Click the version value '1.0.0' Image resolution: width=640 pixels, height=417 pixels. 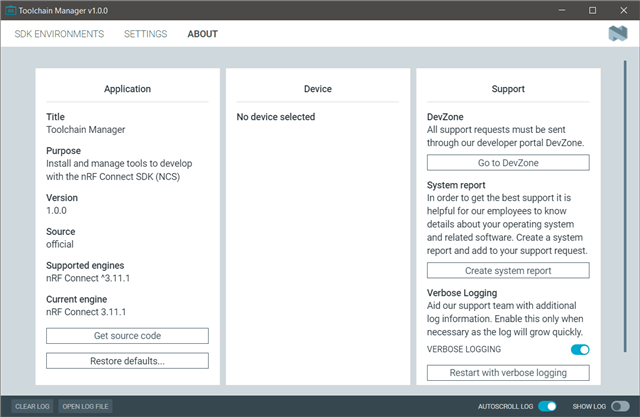[x=56, y=211]
